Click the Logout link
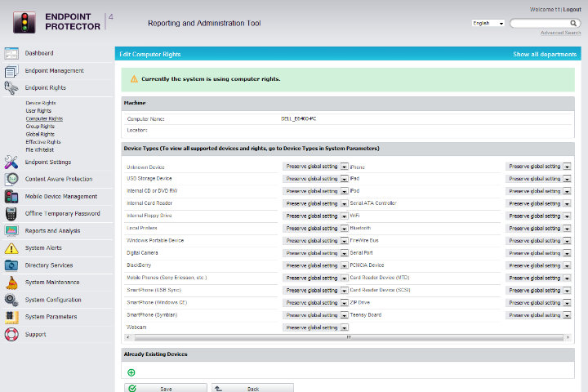Viewport: 588px width, 392px height. [x=572, y=9]
